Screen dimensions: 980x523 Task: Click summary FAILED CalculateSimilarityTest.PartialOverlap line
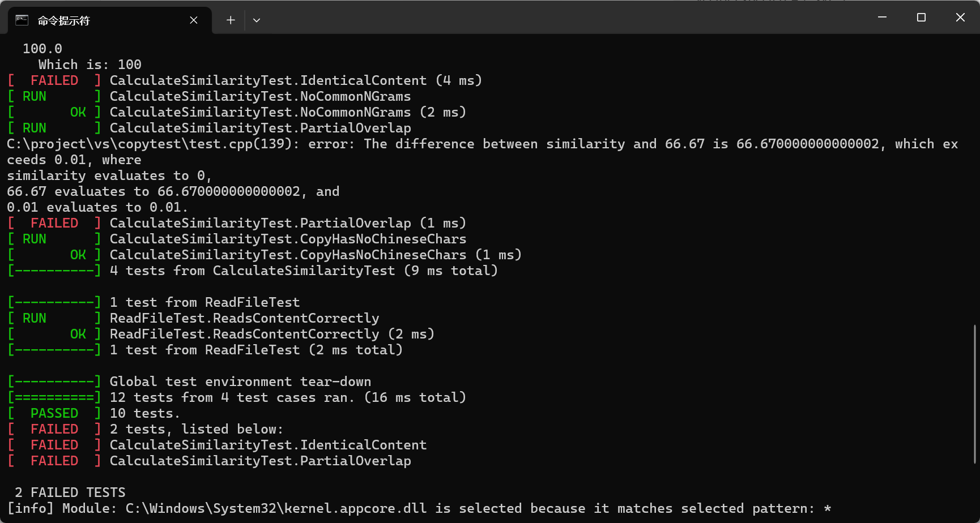coord(209,461)
